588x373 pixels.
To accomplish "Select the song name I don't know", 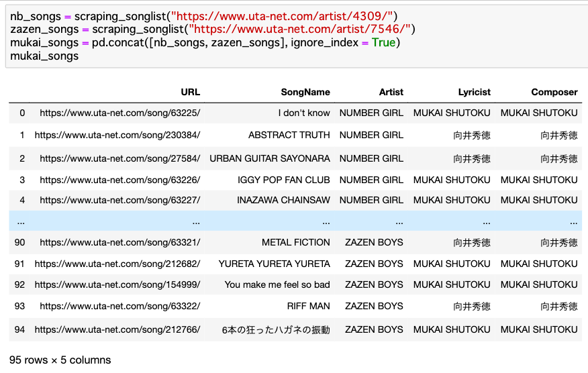I will (x=304, y=113).
